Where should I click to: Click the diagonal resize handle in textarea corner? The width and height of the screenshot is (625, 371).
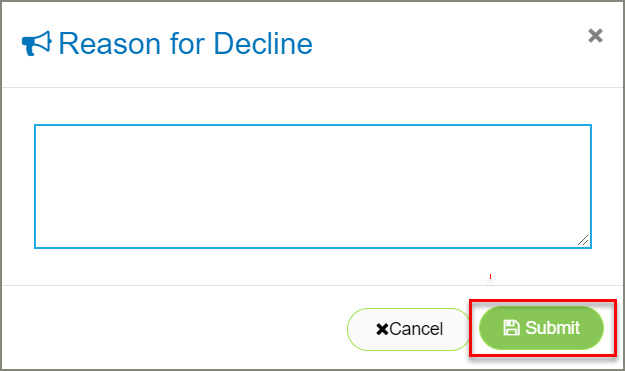pos(583,240)
